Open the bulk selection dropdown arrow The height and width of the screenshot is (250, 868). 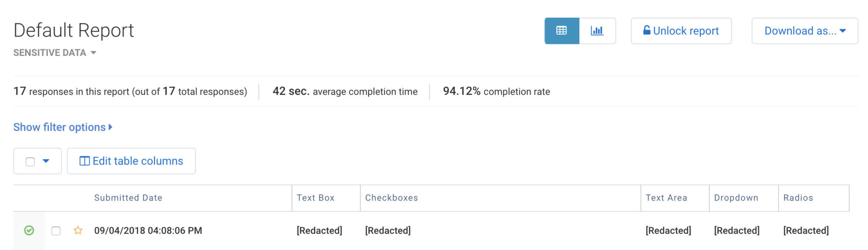click(x=46, y=161)
